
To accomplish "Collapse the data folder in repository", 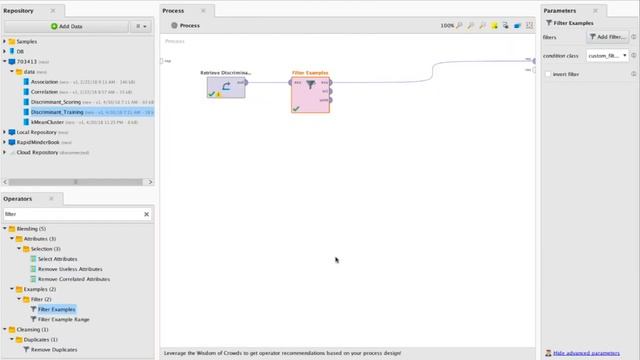I will pyautogui.click(x=12, y=71).
